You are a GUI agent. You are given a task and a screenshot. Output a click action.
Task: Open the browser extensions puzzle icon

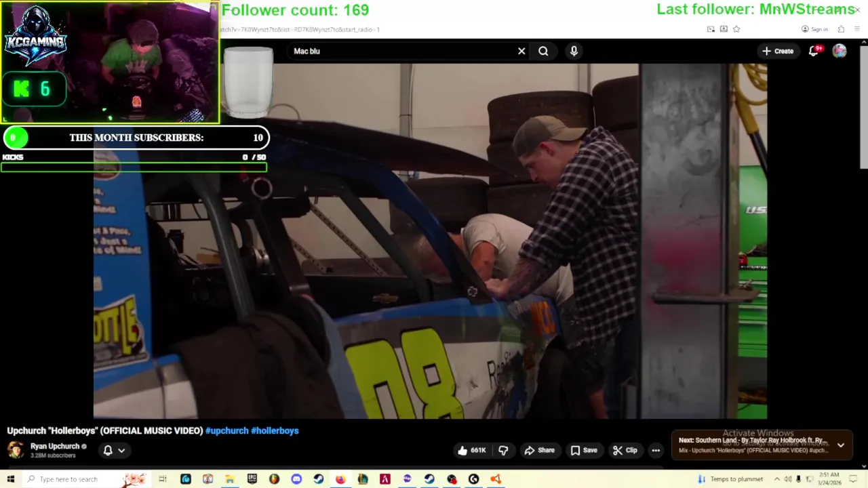[x=841, y=29]
